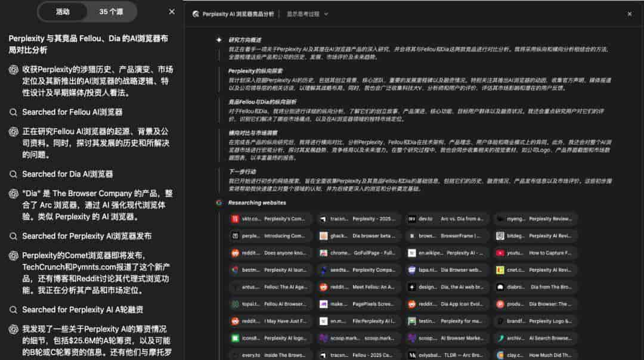Open the File:Perplexity AI logo source chip

[x=359, y=321]
